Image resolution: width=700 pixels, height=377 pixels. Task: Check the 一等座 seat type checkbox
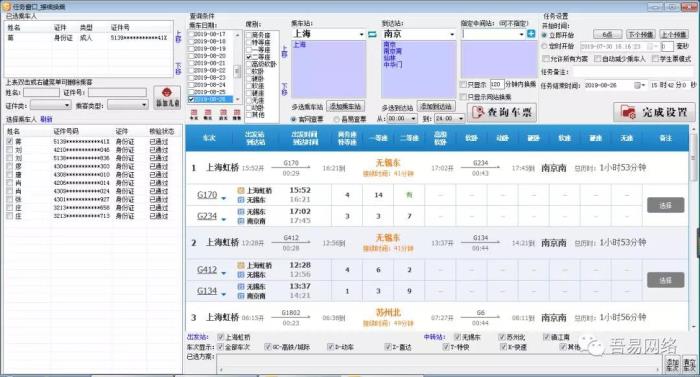tap(249, 50)
